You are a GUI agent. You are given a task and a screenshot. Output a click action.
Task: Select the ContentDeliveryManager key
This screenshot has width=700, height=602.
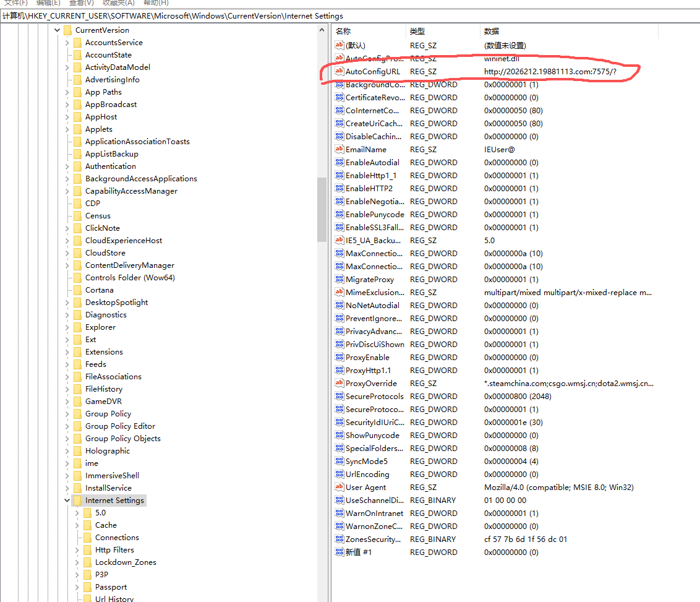(x=129, y=265)
